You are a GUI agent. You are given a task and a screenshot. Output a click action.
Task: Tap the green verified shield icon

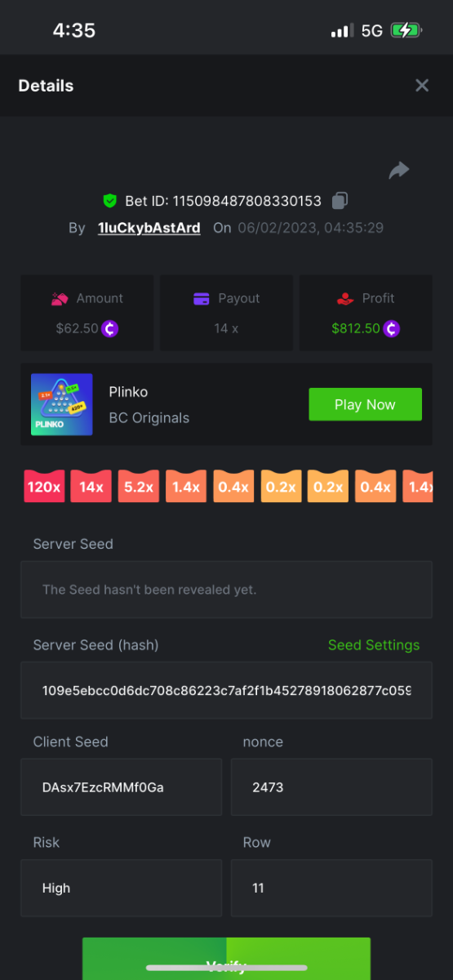pos(109,201)
